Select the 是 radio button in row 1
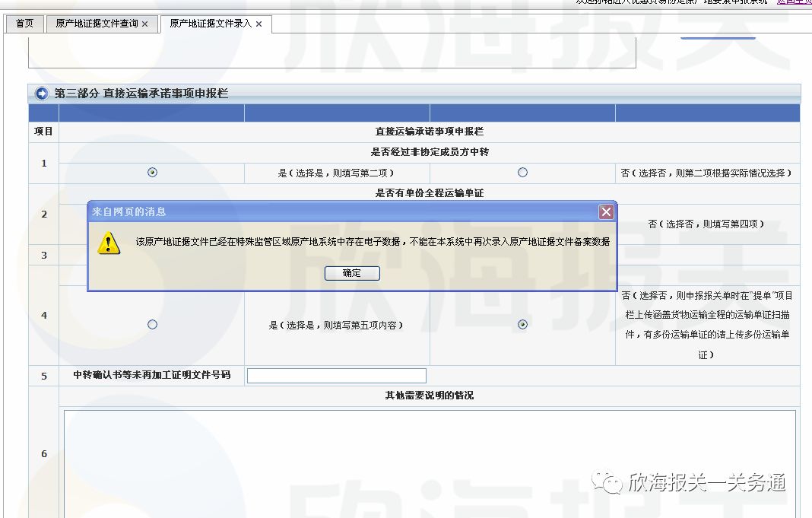The height and width of the screenshot is (518, 812). [x=152, y=173]
